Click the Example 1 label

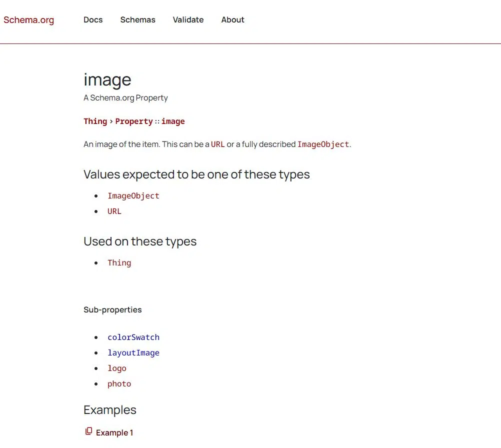click(114, 432)
